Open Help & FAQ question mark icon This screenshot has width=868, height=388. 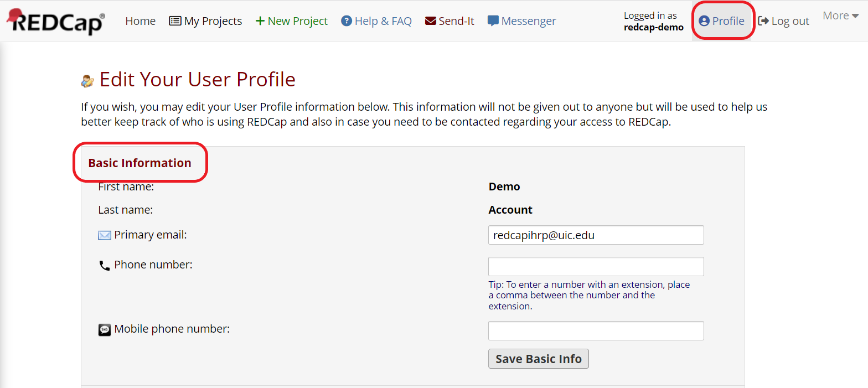(x=347, y=21)
